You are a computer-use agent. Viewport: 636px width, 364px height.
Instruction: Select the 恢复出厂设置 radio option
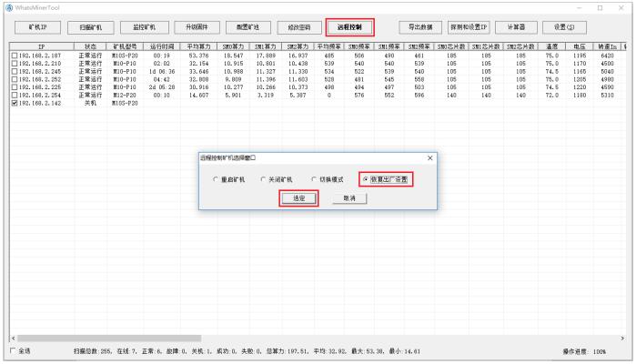386,179
